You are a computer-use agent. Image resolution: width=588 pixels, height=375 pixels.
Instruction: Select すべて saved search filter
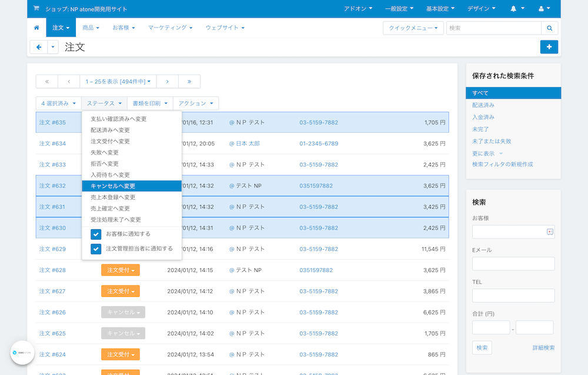513,93
